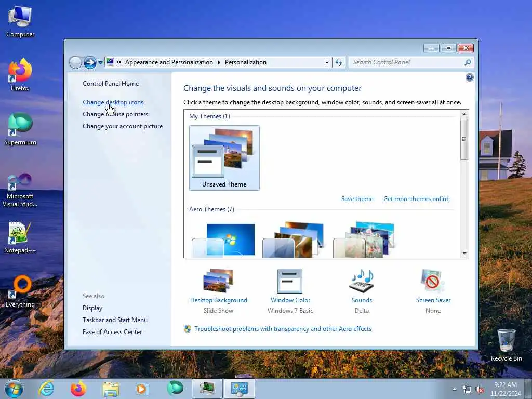
Task: Select the Microsoft Visual Studio desktop shortcut
Action: pyautogui.click(x=20, y=190)
